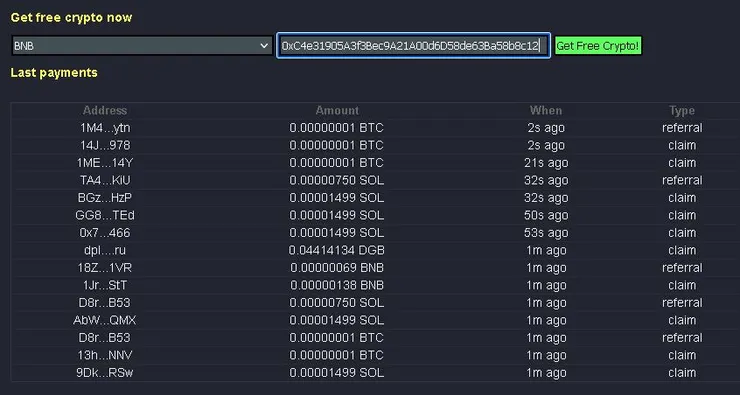The width and height of the screenshot is (740, 395).
Task: Click address TA4...KiU
Action: click(x=105, y=180)
